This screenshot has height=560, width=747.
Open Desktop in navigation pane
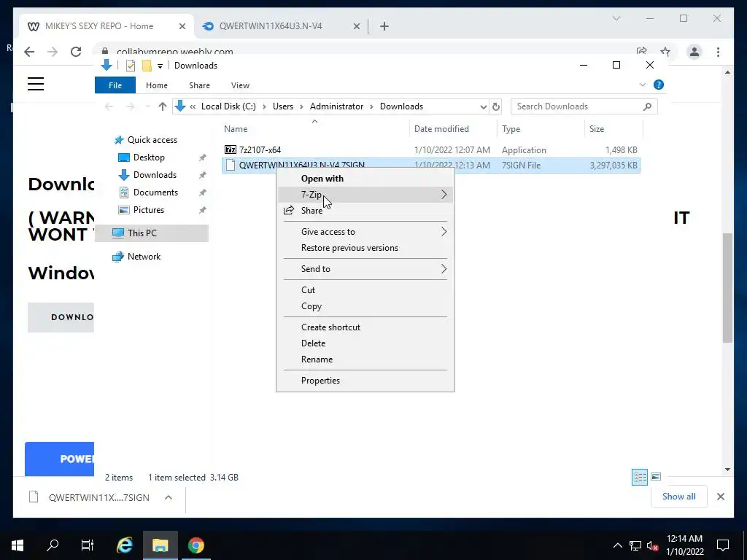149,157
